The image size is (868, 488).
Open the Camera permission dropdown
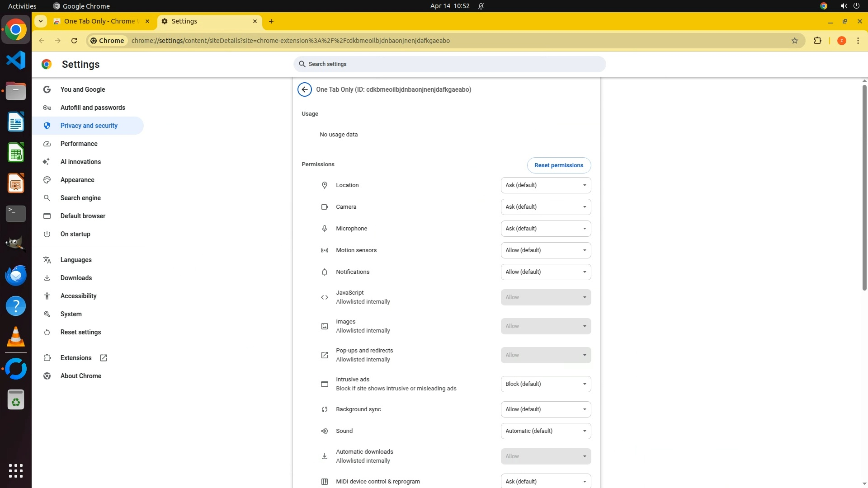[x=546, y=207]
